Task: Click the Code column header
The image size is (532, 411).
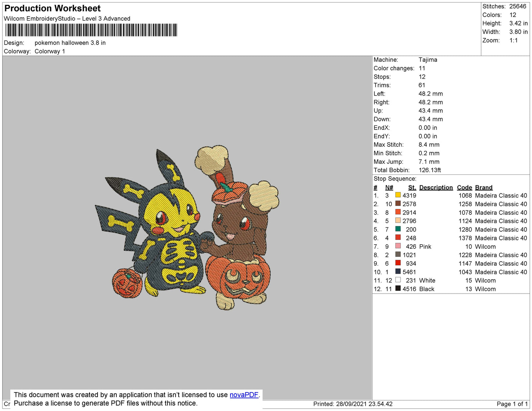Action: pos(464,187)
